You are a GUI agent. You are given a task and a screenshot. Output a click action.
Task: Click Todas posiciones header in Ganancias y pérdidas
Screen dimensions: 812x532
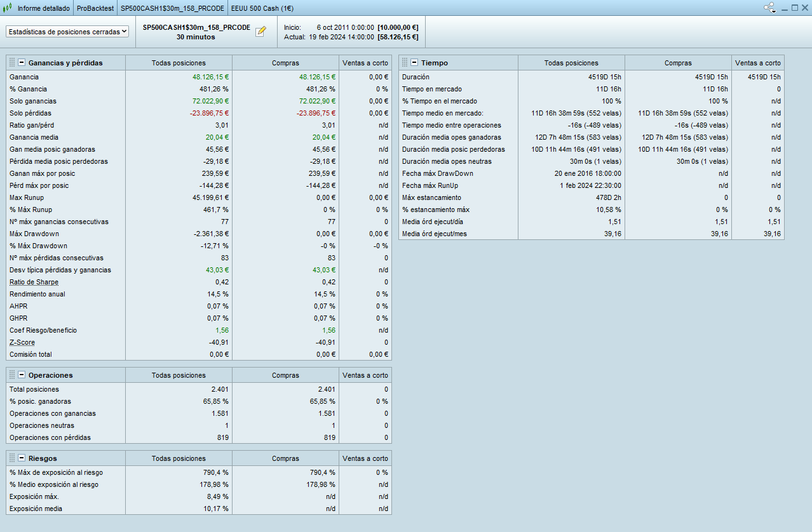coord(179,63)
